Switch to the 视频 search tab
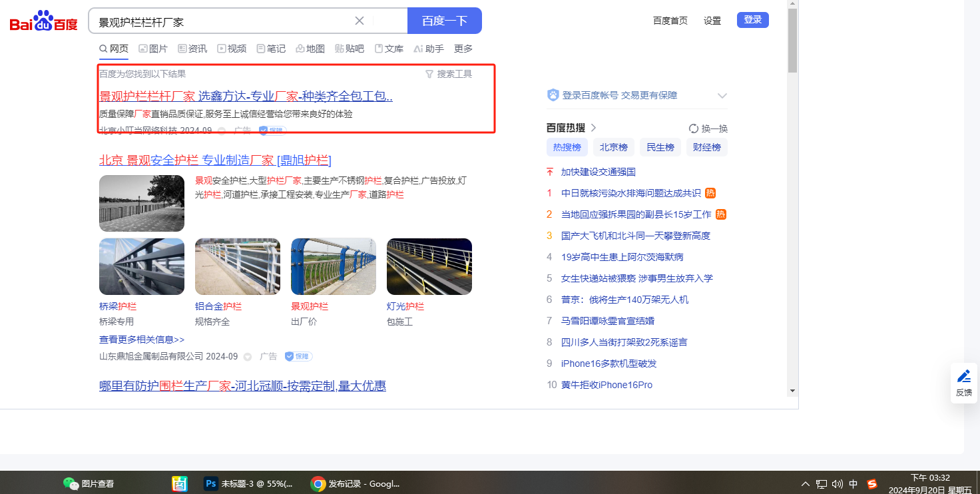The height and width of the screenshot is (494, 980). click(x=232, y=49)
